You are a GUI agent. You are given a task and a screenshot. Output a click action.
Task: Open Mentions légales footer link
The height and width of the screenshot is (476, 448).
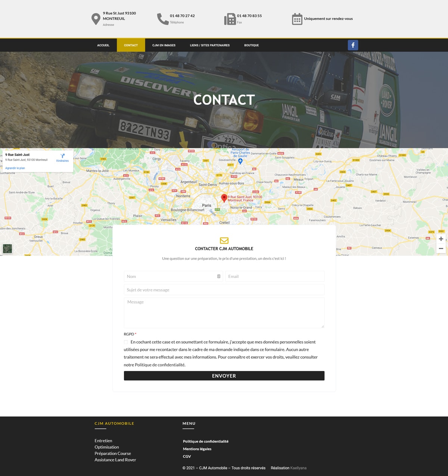197,449
